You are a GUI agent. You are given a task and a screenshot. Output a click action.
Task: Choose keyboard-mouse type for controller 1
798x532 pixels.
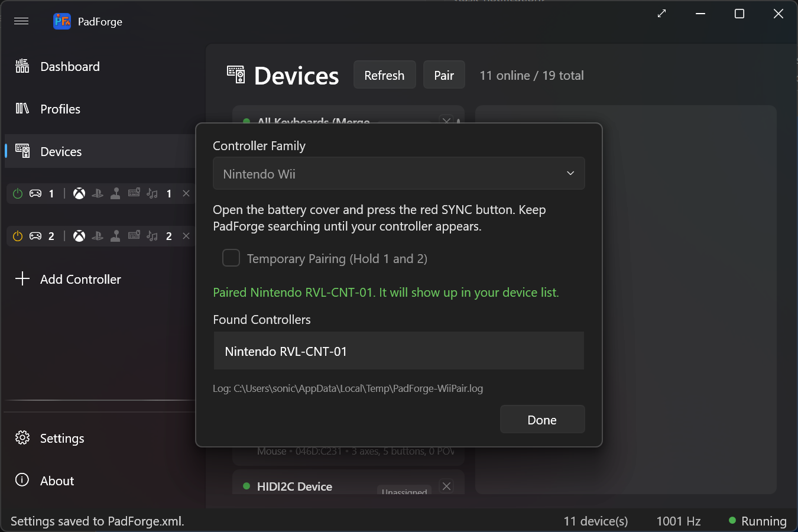134,193
